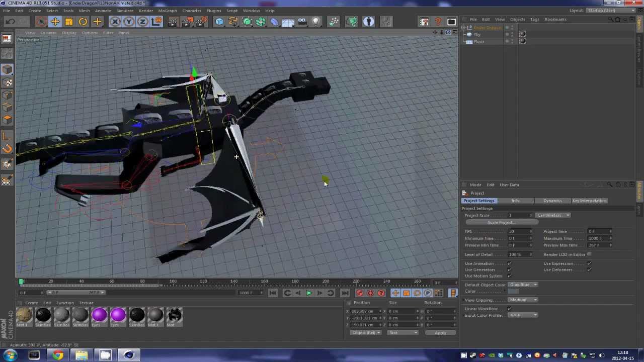Click the Character figure icon
The height and width of the screenshot is (362, 644).
coord(369,22)
